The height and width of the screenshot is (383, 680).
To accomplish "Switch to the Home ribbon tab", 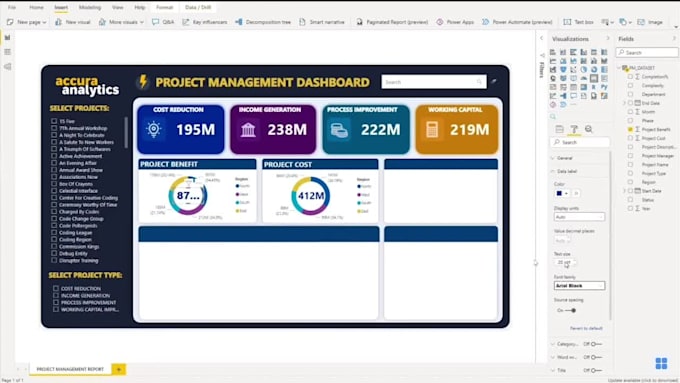I will [x=36, y=7].
